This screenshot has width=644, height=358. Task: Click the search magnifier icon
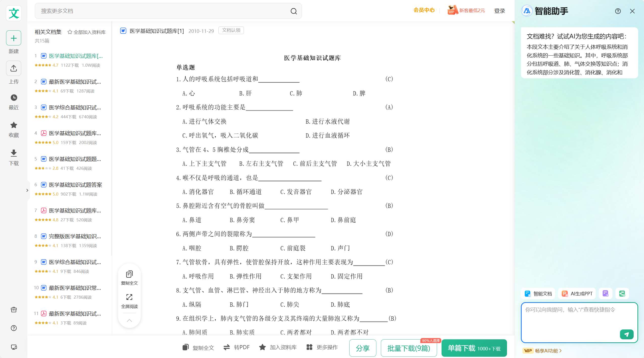293,11
